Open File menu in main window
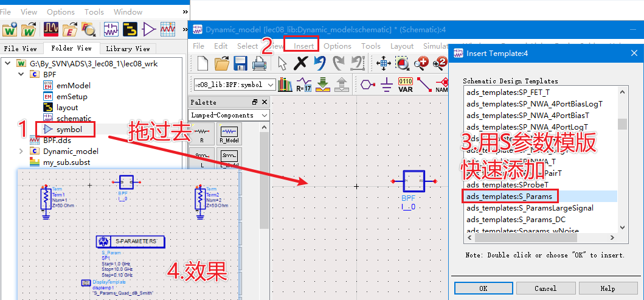This screenshot has width=644, height=300. pyautogui.click(x=5, y=12)
